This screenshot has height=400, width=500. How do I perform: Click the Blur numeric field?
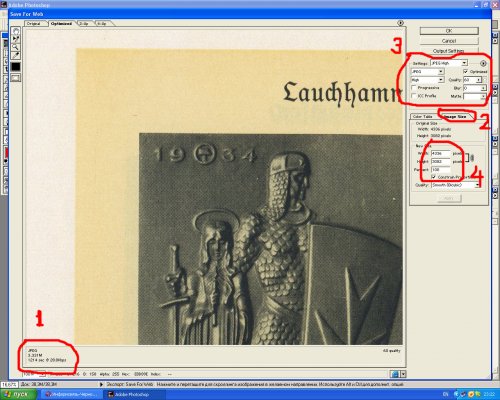click(472, 88)
